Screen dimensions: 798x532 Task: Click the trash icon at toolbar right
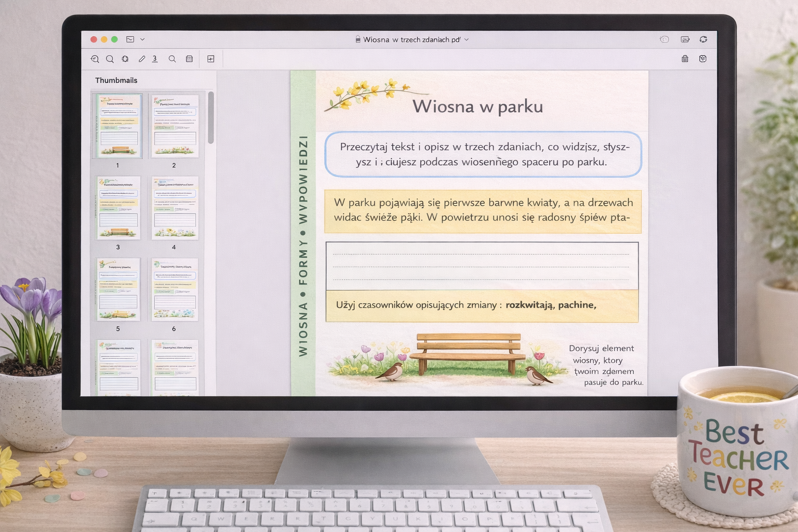pos(685,59)
